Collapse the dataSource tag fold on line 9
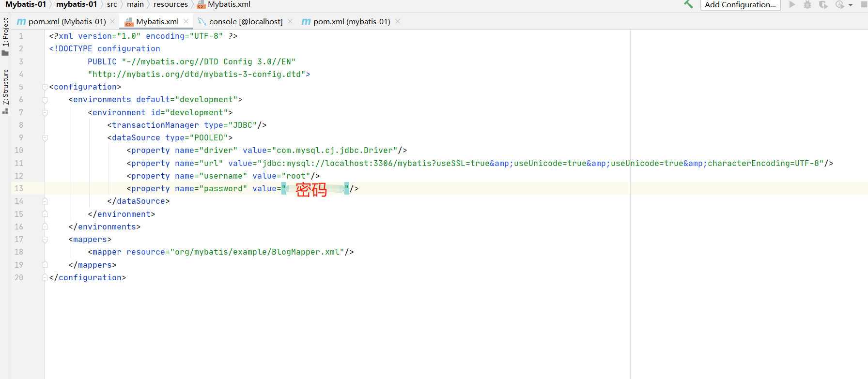The height and width of the screenshot is (379, 868). (x=45, y=138)
